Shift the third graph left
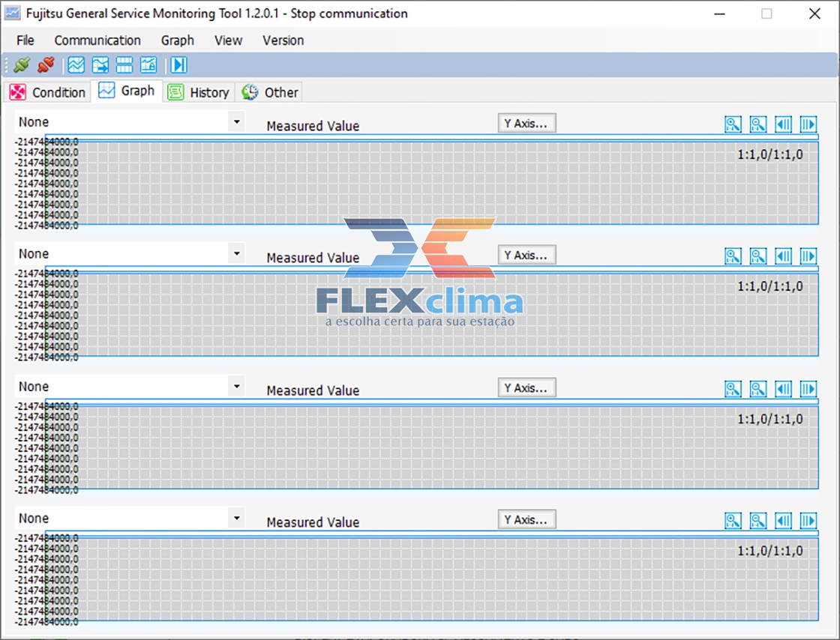Viewport: 840px width, 640px height. click(783, 388)
